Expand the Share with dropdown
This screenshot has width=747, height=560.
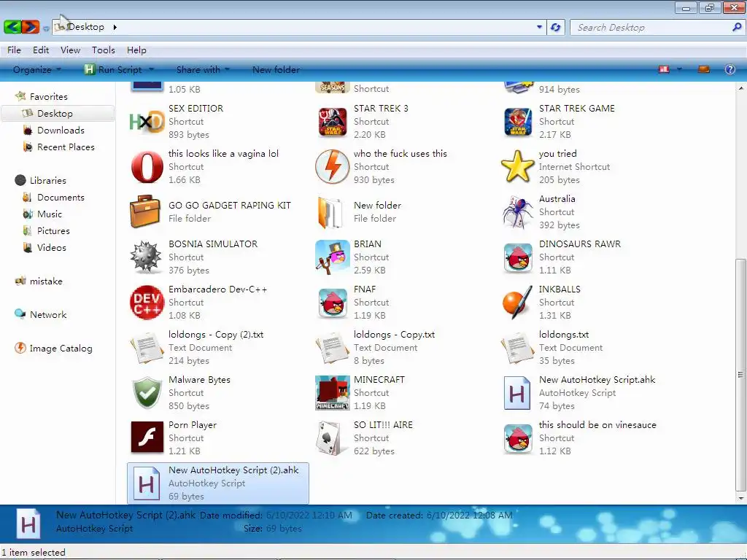[x=203, y=69]
